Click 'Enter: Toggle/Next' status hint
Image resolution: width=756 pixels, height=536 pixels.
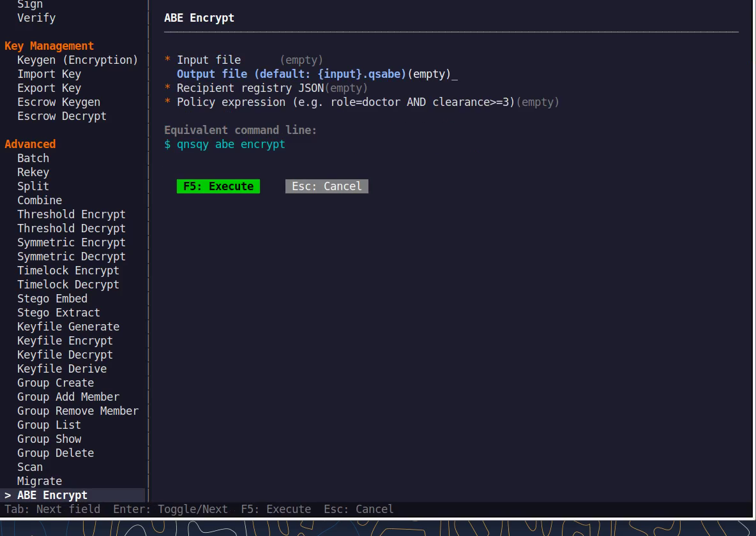pos(170,509)
